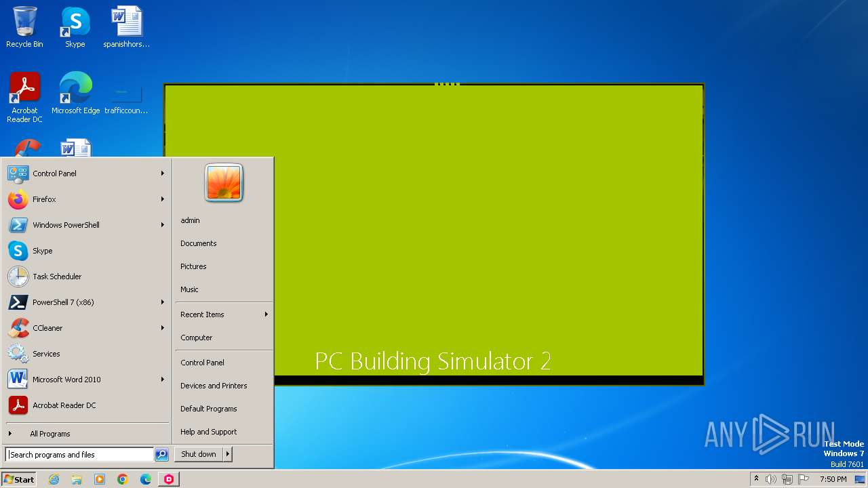Expand Control Panel submenu arrow
The height and width of the screenshot is (488, 868).
(163, 174)
